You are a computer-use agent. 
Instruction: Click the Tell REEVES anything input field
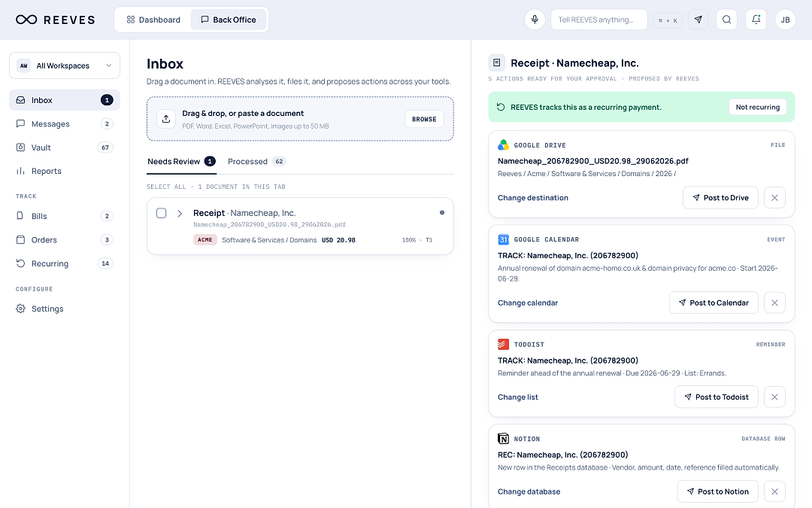(598, 20)
